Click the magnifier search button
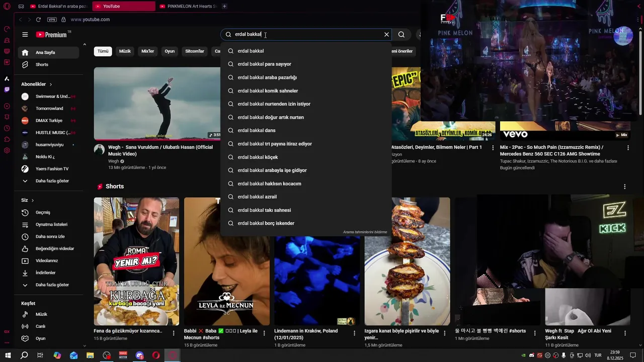This screenshot has width=644, height=362. pos(401,34)
